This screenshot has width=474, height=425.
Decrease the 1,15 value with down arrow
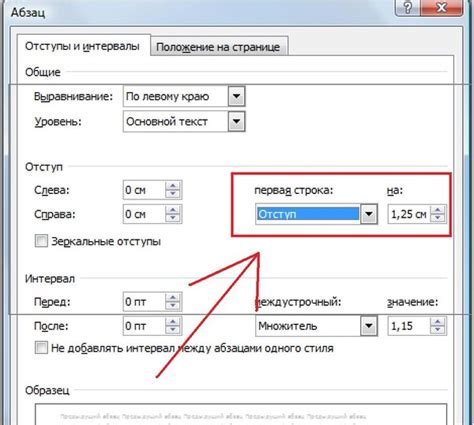pyautogui.click(x=438, y=330)
